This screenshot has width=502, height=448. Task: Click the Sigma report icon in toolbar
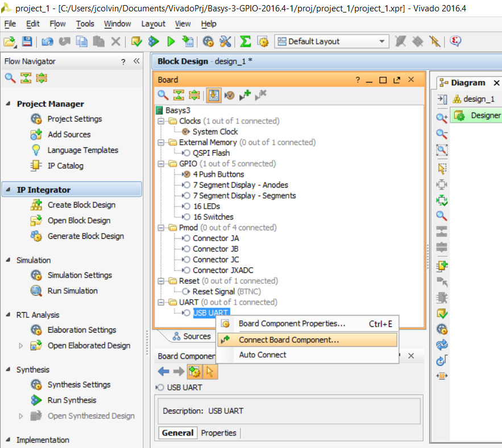[x=245, y=42]
